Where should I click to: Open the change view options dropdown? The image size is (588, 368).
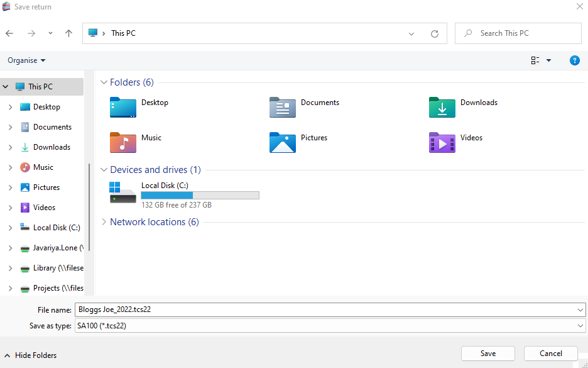point(548,60)
